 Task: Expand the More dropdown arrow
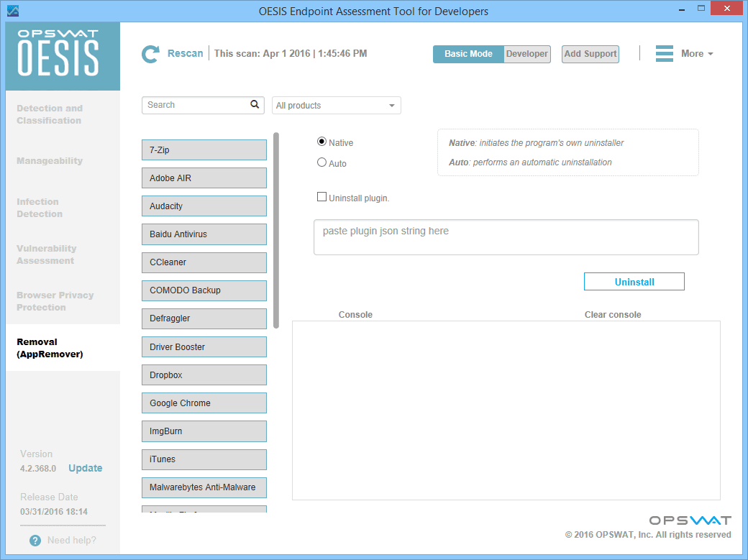tap(711, 55)
